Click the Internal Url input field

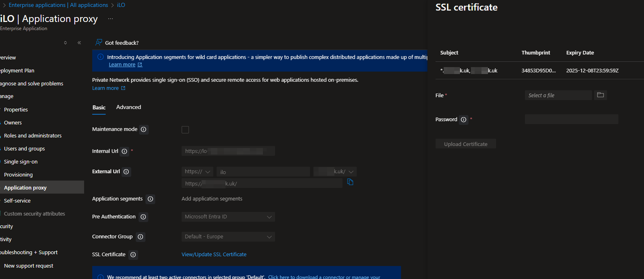click(228, 151)
